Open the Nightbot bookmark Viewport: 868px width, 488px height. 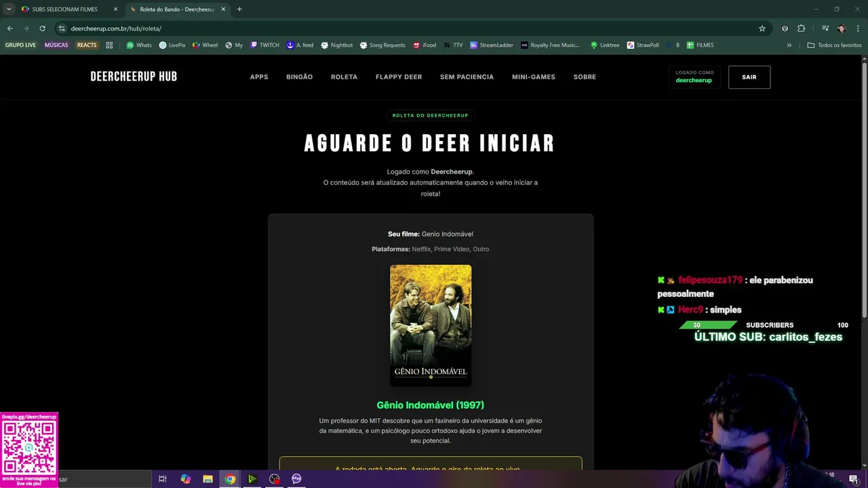pyautogui.click(x=337, y=45)
